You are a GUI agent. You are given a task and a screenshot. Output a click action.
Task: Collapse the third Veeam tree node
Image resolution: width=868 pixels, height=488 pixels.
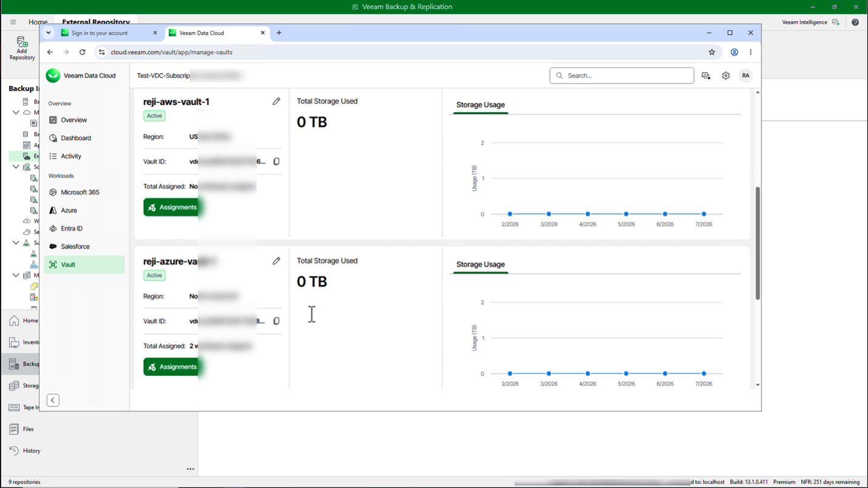pyautogui.click(x=16, y=242)
